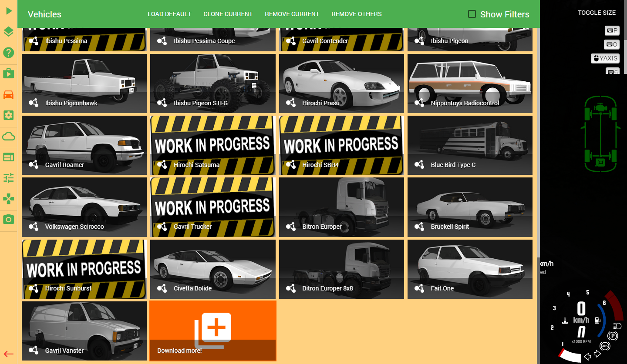Click LOAD DEFAULT button
The image size is (627, 364).
[169, 14]
